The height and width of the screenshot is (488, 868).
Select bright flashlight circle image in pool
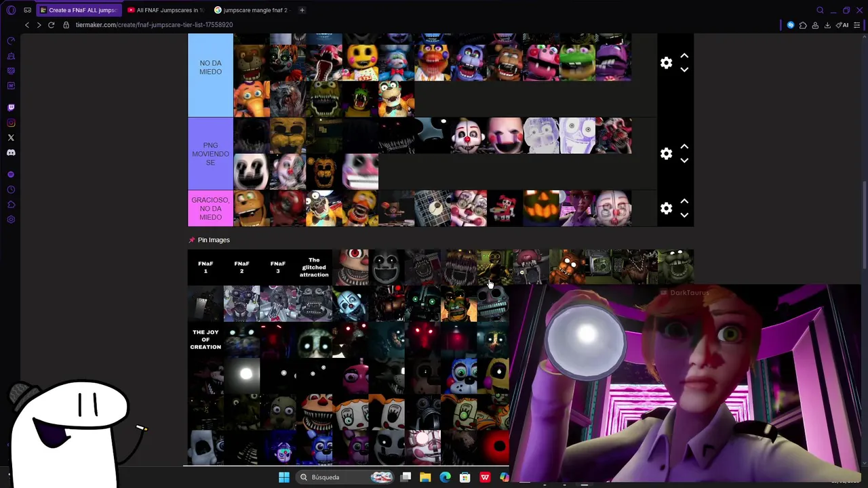pos(241,375)
